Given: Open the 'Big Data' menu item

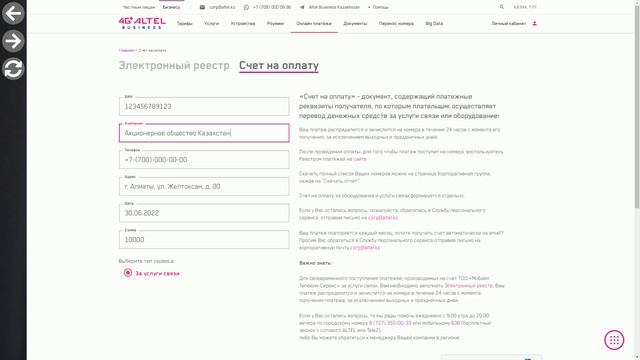Looking at the screenshot, I should [x=434, y=23].
